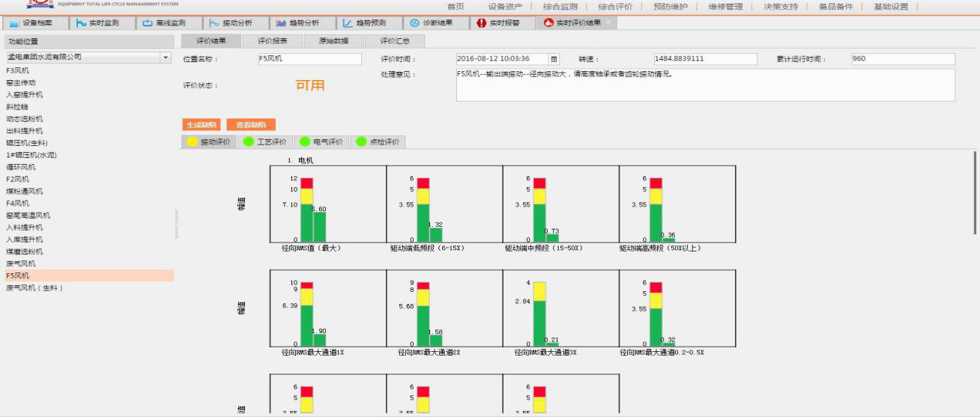
Task: Click the 实时监测 tab icon
Action: [x=81, y=23]
